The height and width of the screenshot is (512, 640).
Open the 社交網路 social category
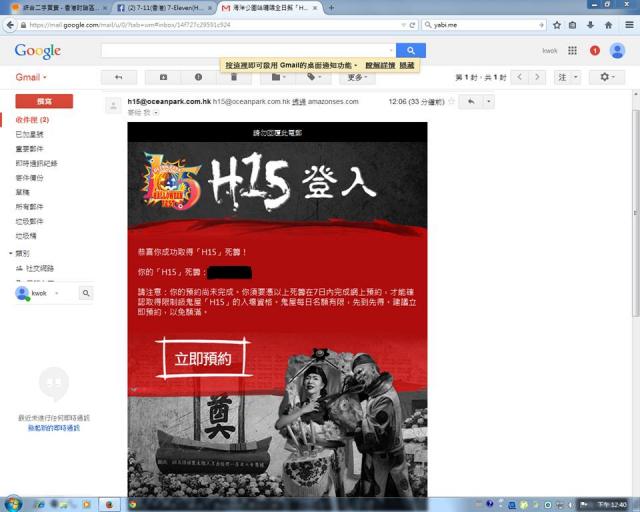[x=40, y=268]
